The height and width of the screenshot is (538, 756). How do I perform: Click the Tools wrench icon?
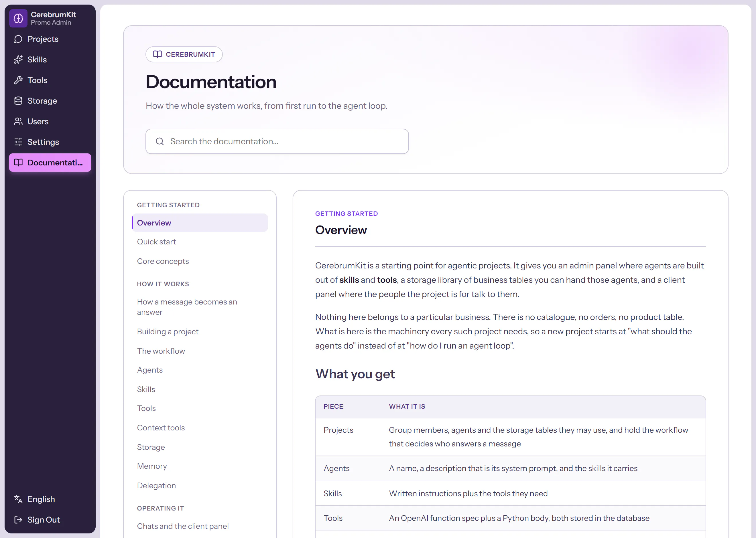[18, 80]
